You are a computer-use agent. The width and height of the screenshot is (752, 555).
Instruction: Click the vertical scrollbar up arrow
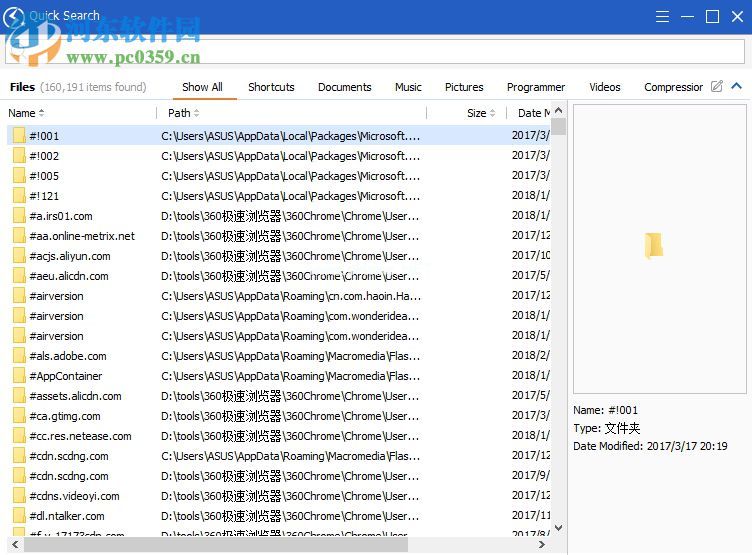558,110
